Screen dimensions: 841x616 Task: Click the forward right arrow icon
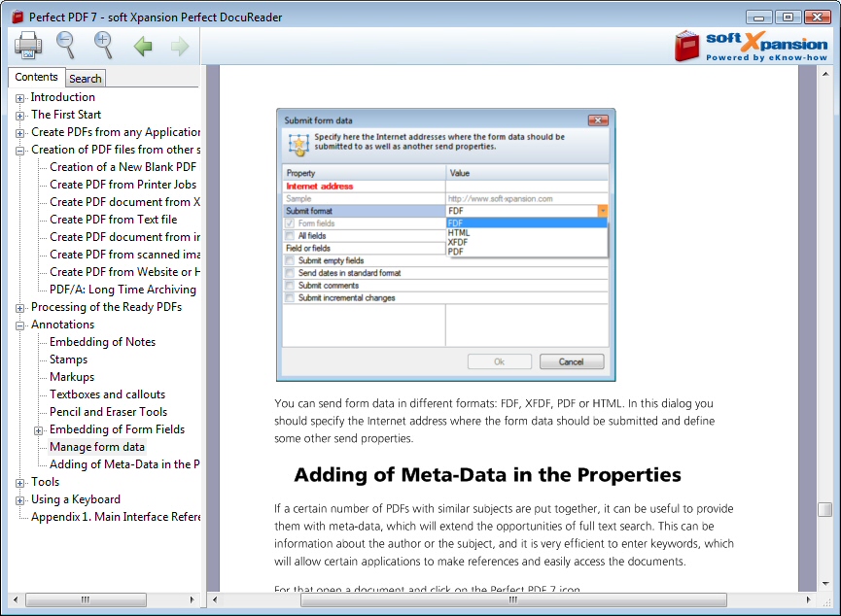point(179,46)
